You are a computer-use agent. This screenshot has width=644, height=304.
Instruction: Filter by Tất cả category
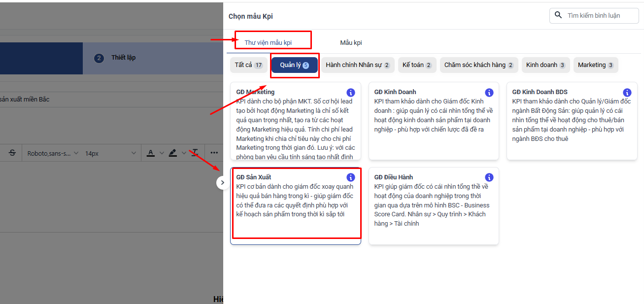pos(249,65)
